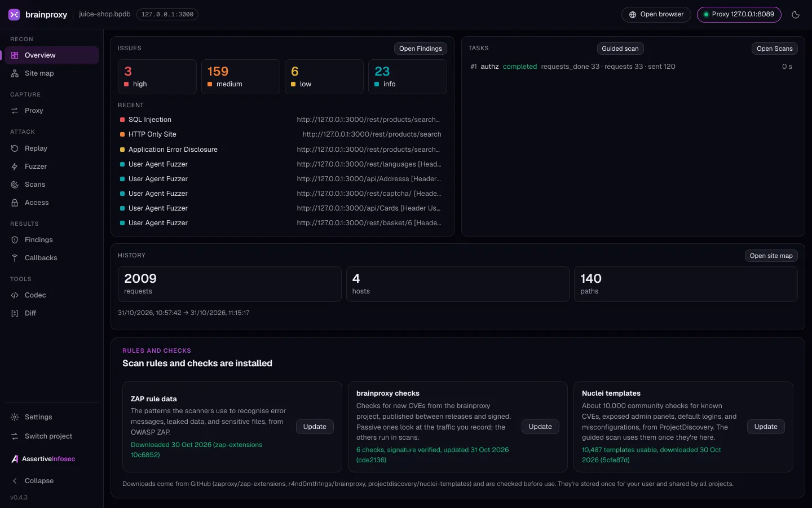Update ZAP rule data
The width and height of the screenshot is (812, 508).
click(x=315, y=427)
